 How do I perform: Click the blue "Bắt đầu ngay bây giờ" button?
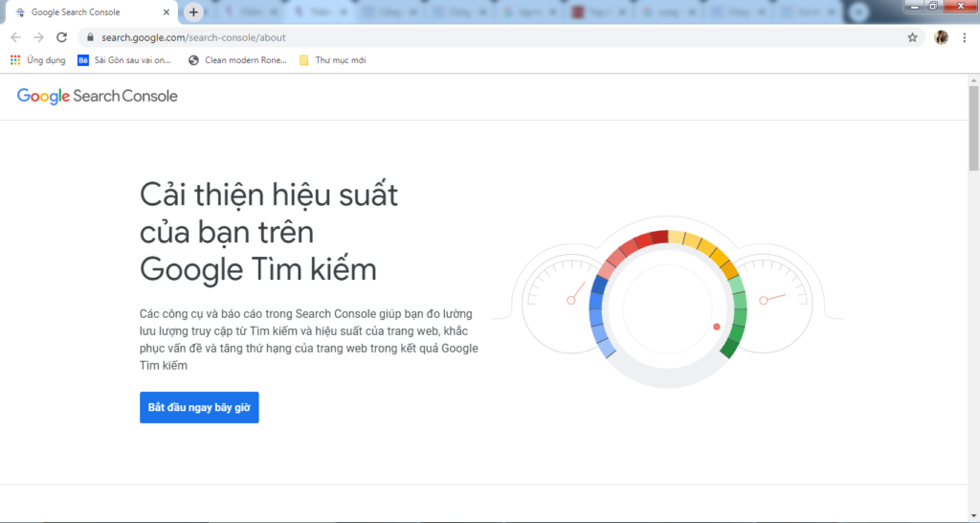pos(199,407)
